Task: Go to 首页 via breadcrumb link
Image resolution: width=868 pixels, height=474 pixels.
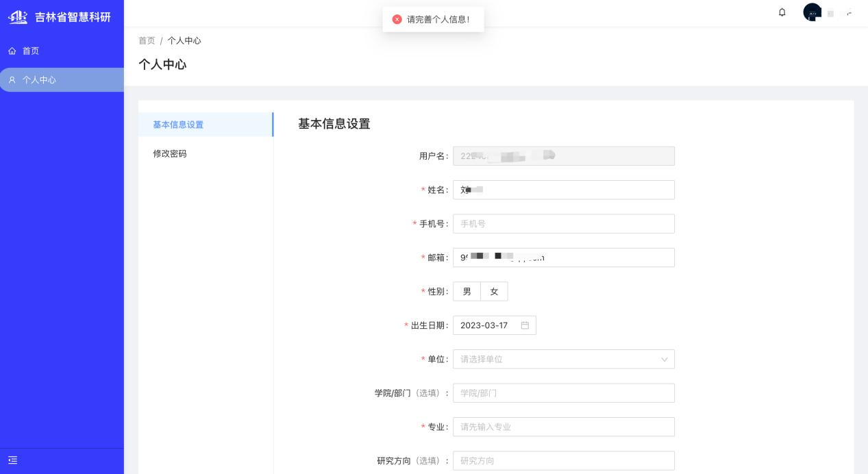Action: tap(147, 41)
